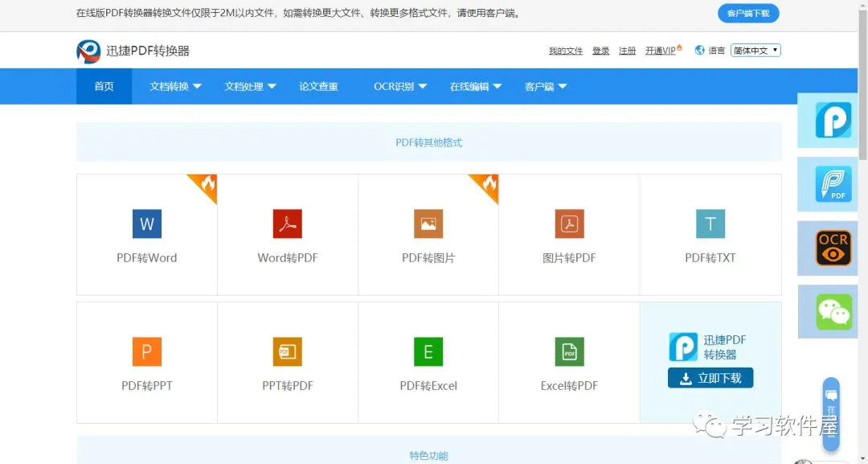This screenshot has height=464, width=868.
Task: Open the 我的文件 link
Action: 566,51
